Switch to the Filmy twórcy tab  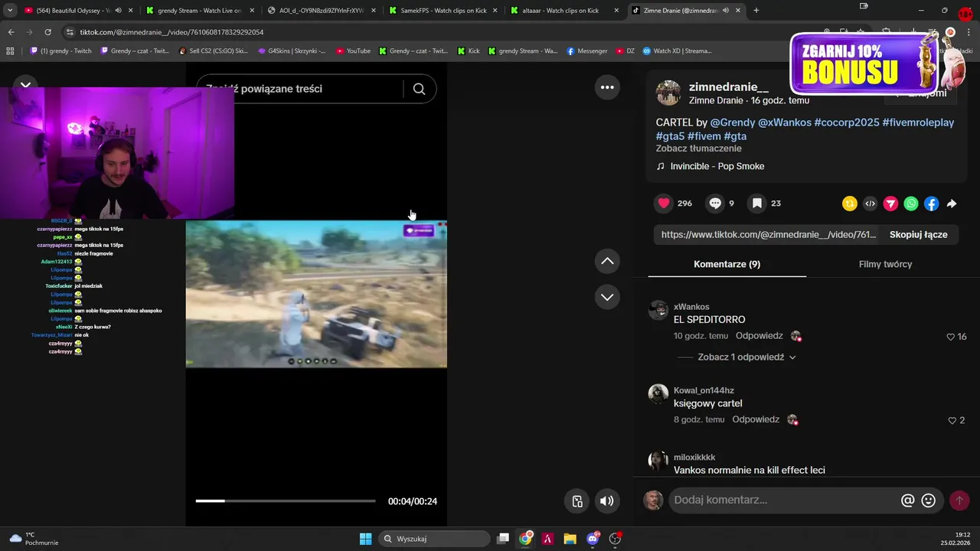(x=885, y=264)
